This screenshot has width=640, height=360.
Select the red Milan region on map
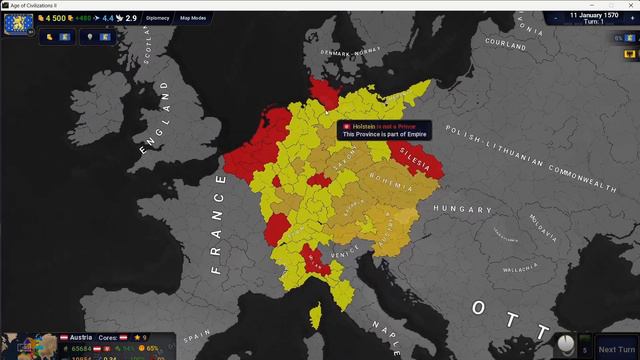tap(314, 261)
